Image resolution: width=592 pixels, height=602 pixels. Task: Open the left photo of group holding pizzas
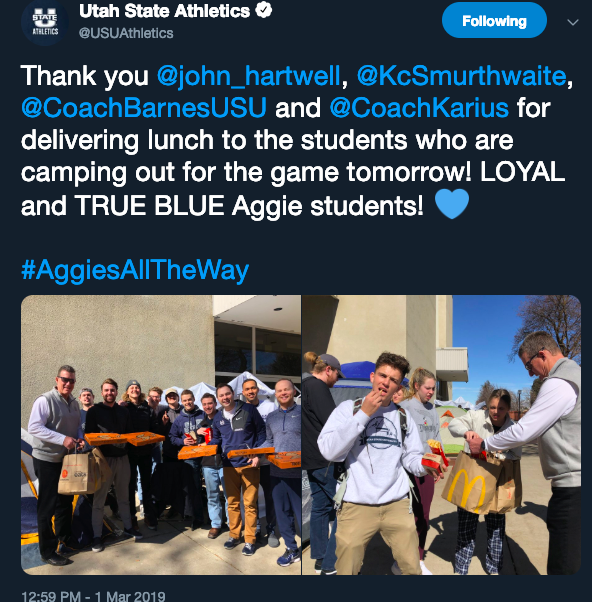click(161, 435)
